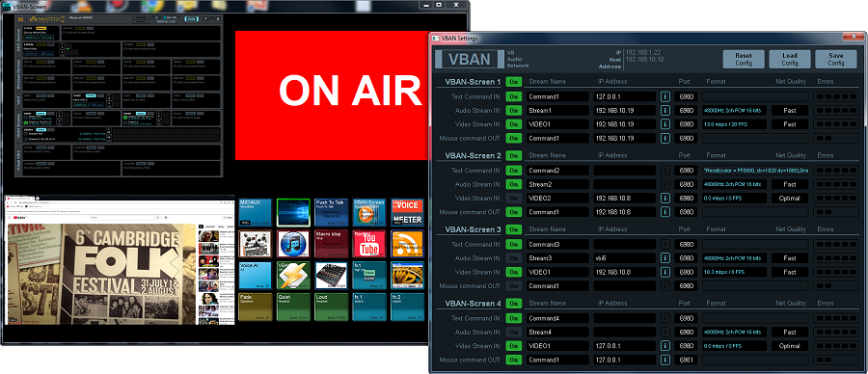Click the Fade macro button
This screenshot has height=374, width=868.
click(255, 307)
